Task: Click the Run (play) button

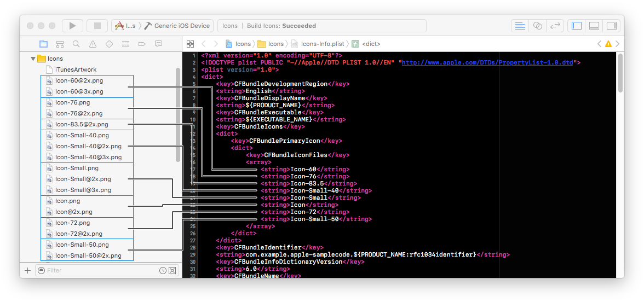Action: coord(72,26)
